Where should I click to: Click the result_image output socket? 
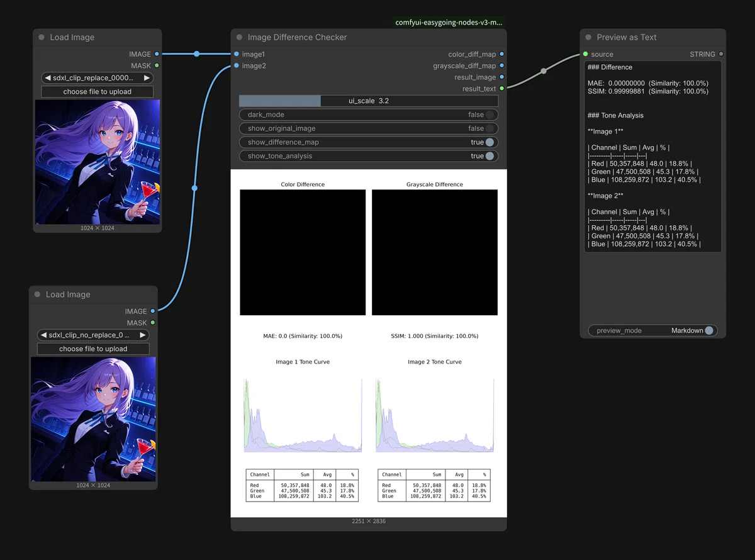tap(501, 77)
